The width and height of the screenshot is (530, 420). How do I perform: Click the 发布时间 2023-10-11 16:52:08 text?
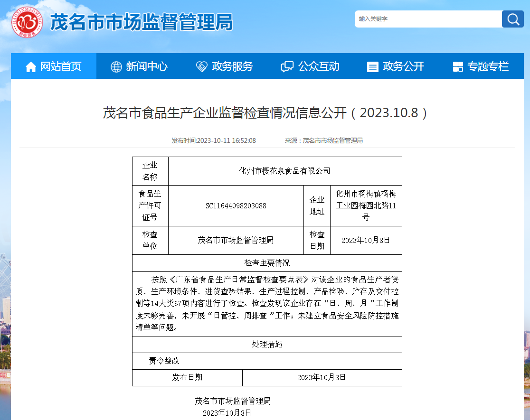pos(214,140)
